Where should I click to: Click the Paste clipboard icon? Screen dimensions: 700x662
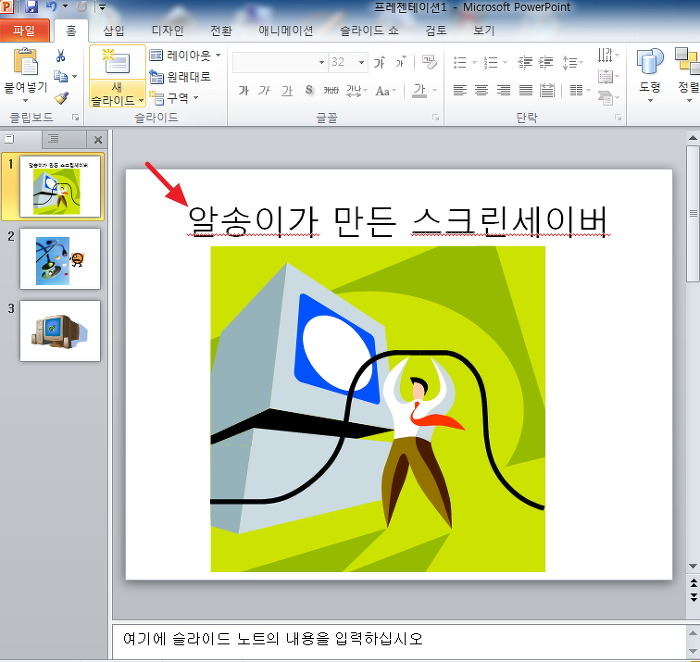pyautogui.click(x=25, y=63)
